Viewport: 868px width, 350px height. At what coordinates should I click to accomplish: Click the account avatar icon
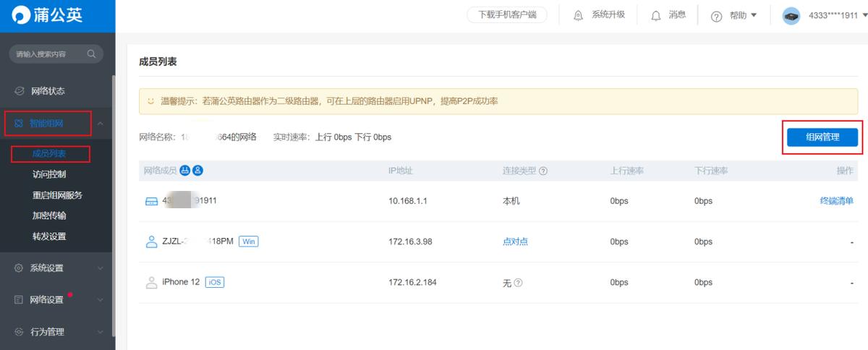coord(791,16)
